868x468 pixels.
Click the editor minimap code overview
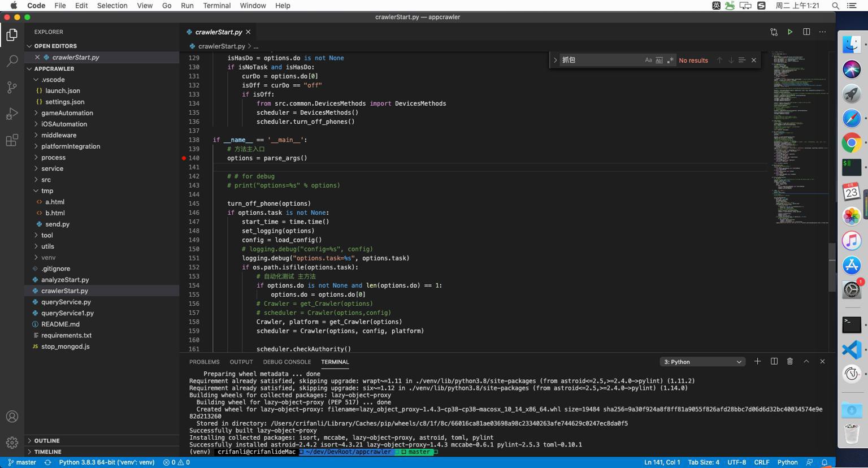(799, 138)
